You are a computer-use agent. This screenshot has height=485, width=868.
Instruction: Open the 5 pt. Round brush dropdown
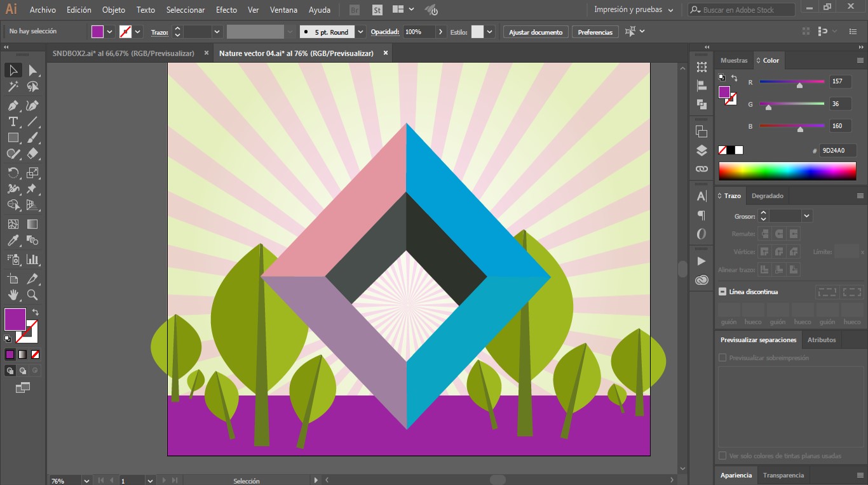(x=361, y=32)
